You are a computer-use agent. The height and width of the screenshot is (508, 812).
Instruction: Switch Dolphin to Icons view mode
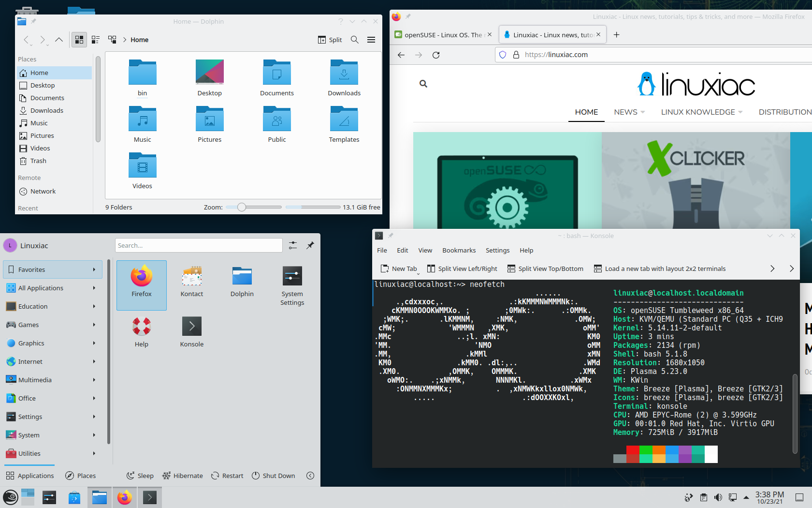coord(79,40)
